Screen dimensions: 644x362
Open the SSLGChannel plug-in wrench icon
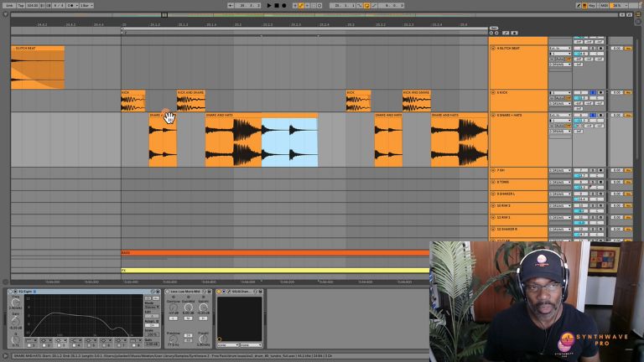[x=229, y=292]
